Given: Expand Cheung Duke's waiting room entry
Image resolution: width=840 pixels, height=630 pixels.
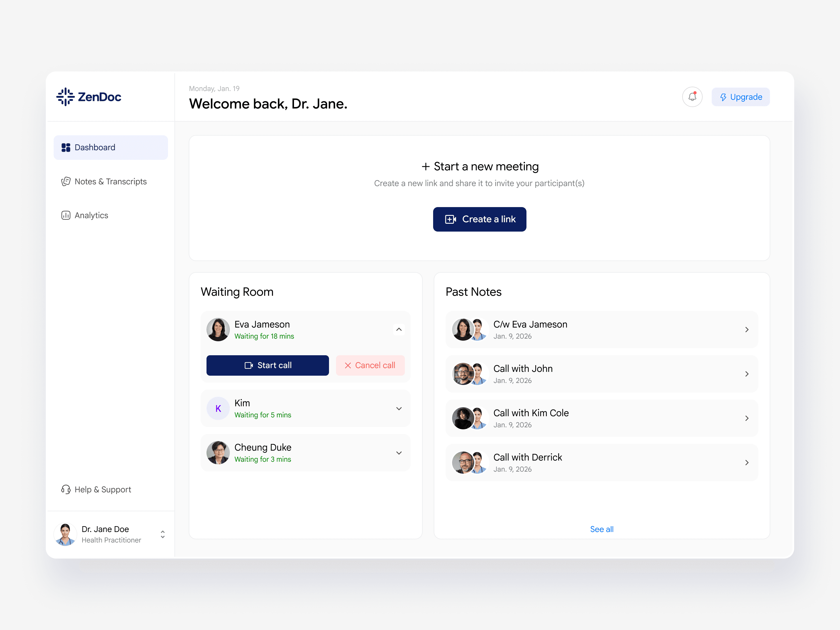Looking at the screenshot, I should (399, 453).
